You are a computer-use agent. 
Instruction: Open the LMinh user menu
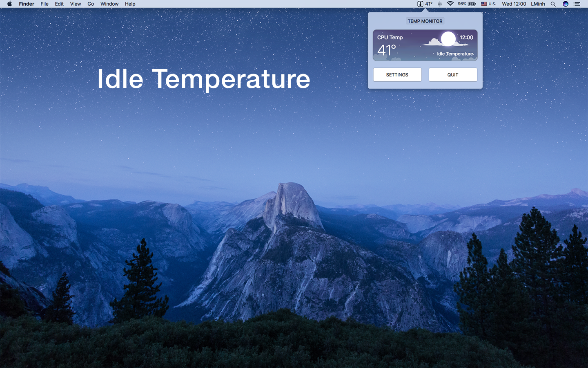(x=538, y=4)
